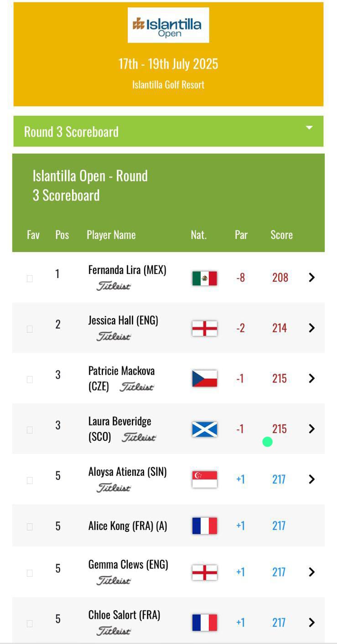Open Chloe Salort's player name link
This screenshot has width=337, height=644.
click(124, 615)
